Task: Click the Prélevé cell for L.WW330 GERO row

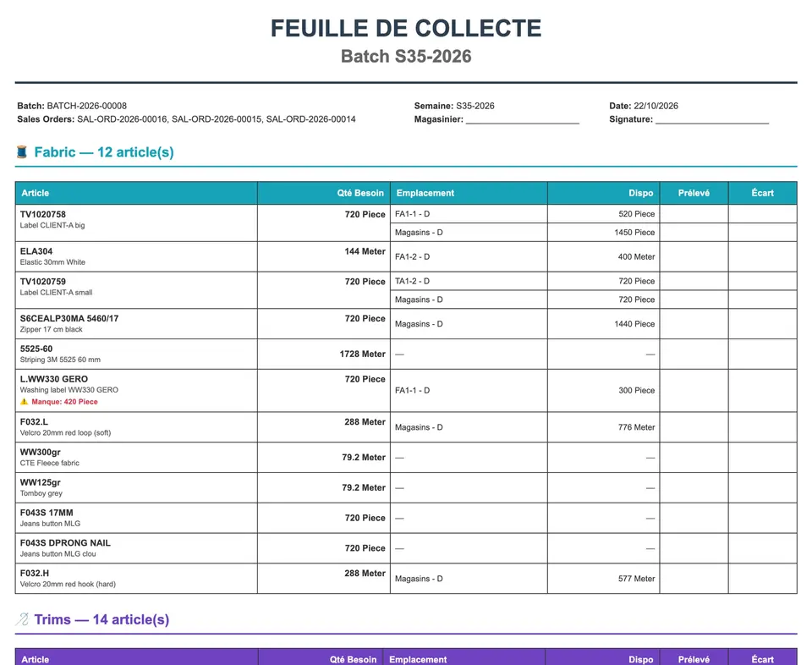Action: point(694,391)
